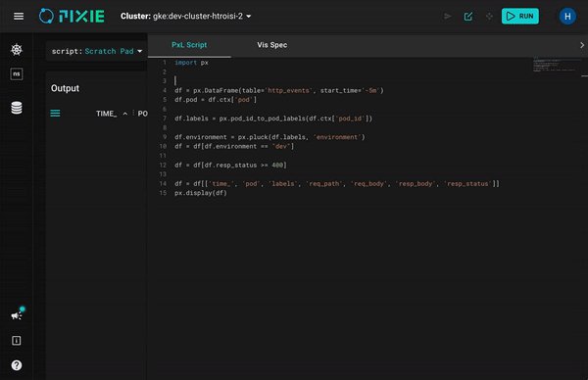Collapse the editor with the right chevron
588x380 pixels.
[x=581, y=45]
